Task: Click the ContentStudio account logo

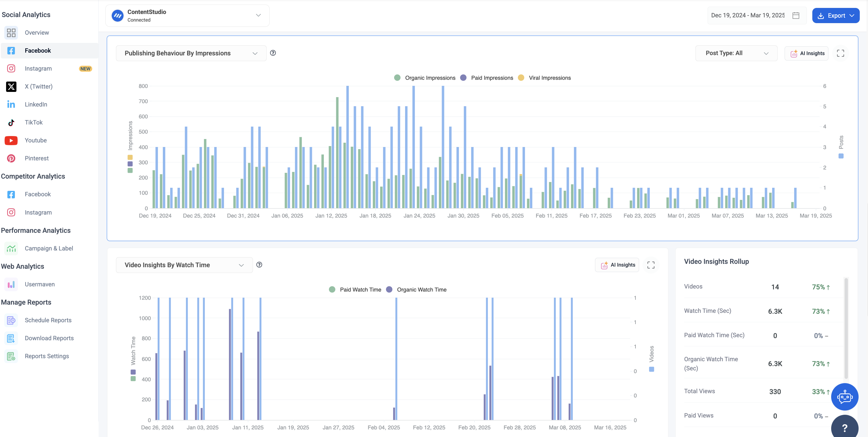Action: pyautogui.click(x=117, y=16)
